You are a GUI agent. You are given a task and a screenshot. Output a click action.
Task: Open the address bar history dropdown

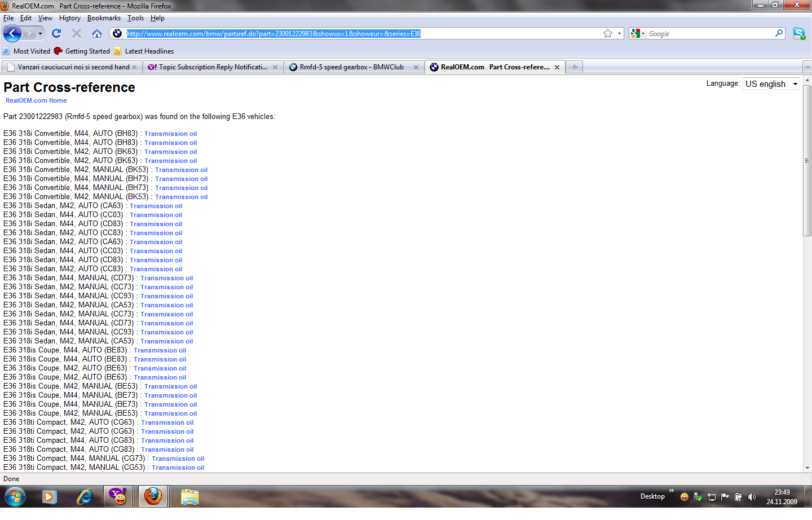coord(619,34)
